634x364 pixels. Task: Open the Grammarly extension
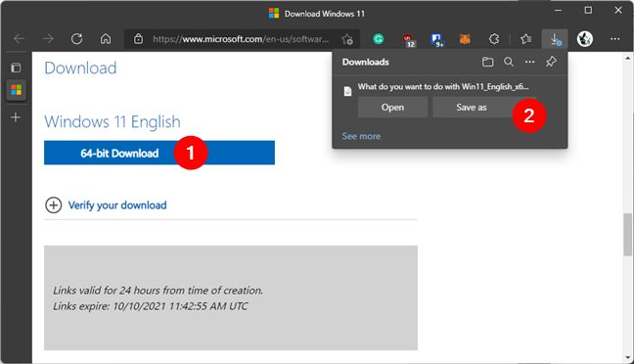pyautogui.click(x=379, y=39)
